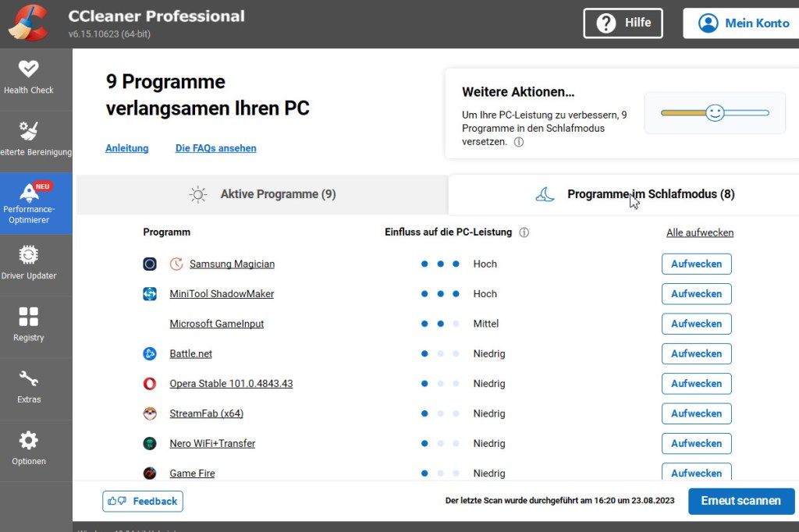This screenshot has height=532, width=799.
Task: Wake up MiniTool ShadowMaker with Aufwecken
Action: tap(697, 294)
